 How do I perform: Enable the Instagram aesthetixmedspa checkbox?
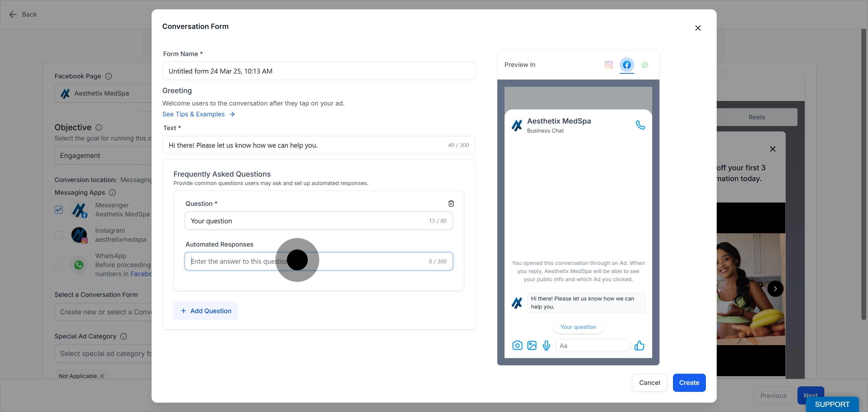(59, 235)
